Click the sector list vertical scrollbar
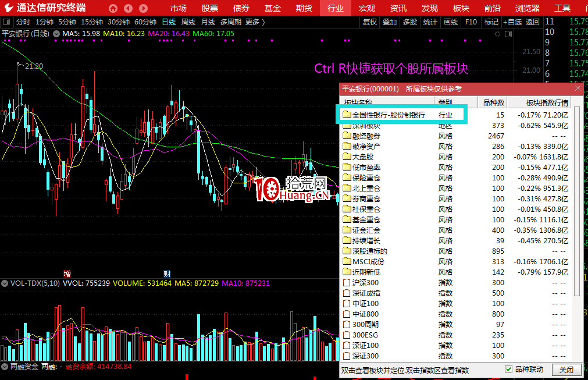 pyautogui.click(x=577, y=201)
